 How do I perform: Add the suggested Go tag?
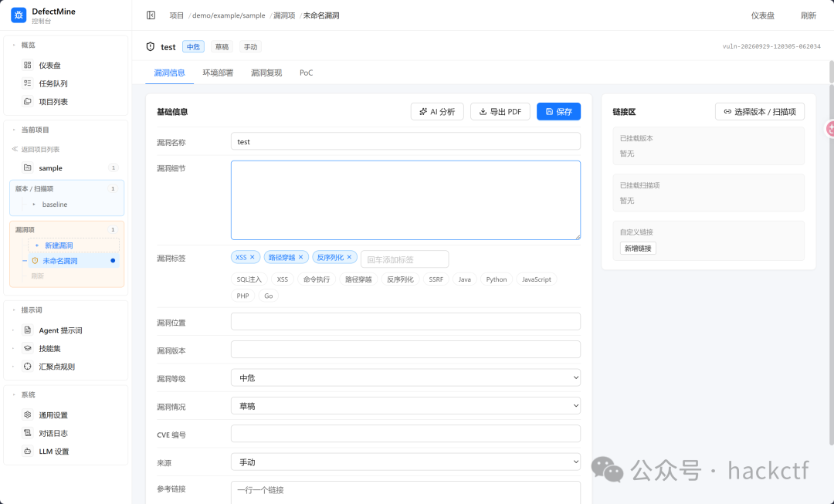click(269, 296)
